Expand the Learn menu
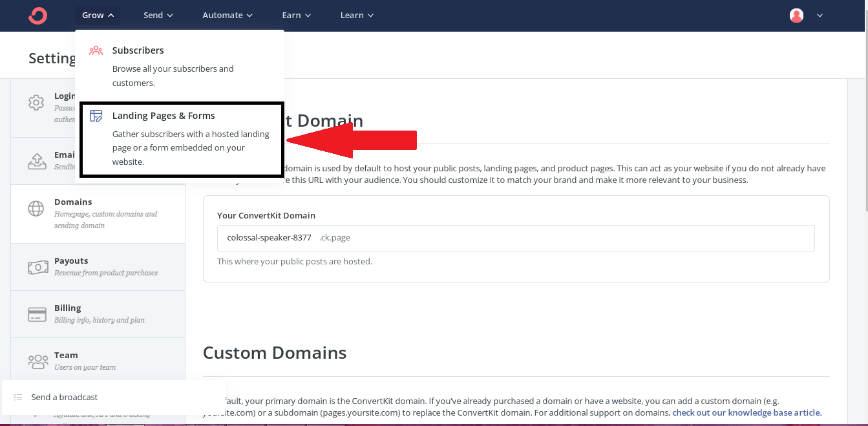 [x=357, y=15]
